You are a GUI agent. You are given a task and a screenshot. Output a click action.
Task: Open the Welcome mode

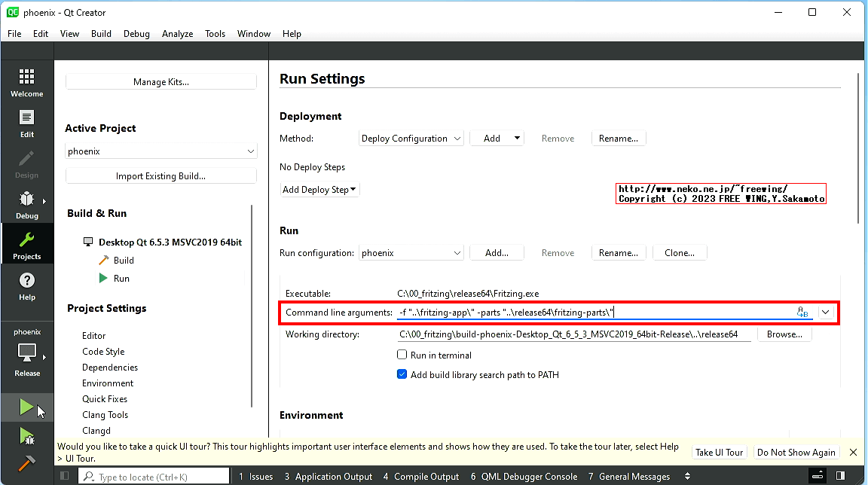pyautogui.click(x=27, y=83)
